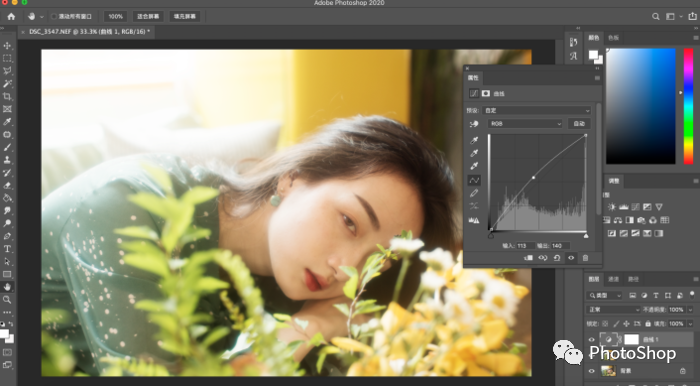
Task: Click the 100% zoom button
Action: point(115,17)
